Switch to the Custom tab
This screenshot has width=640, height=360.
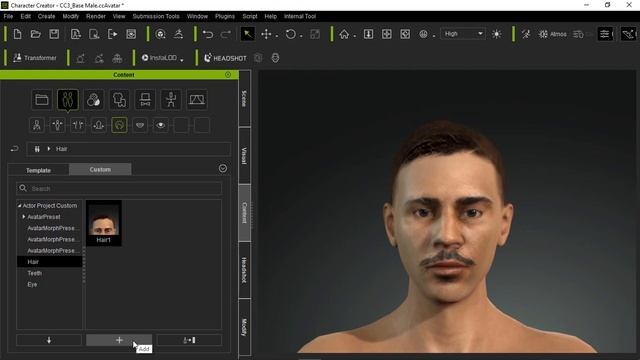click(x=100, y=169)
